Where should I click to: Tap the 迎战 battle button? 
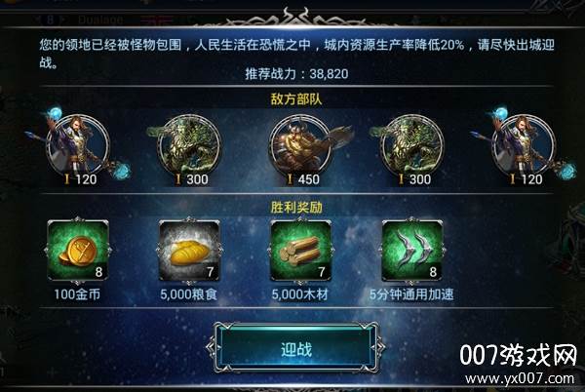296,347
